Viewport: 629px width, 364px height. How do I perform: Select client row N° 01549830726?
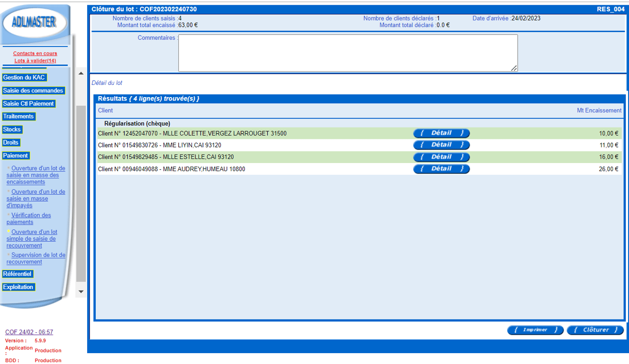359,145
